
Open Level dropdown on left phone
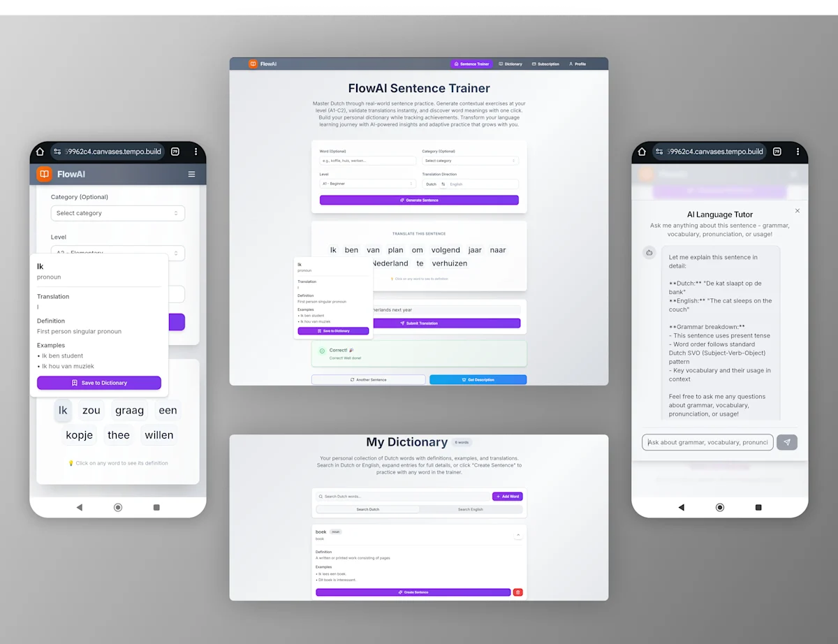[118, 253]
